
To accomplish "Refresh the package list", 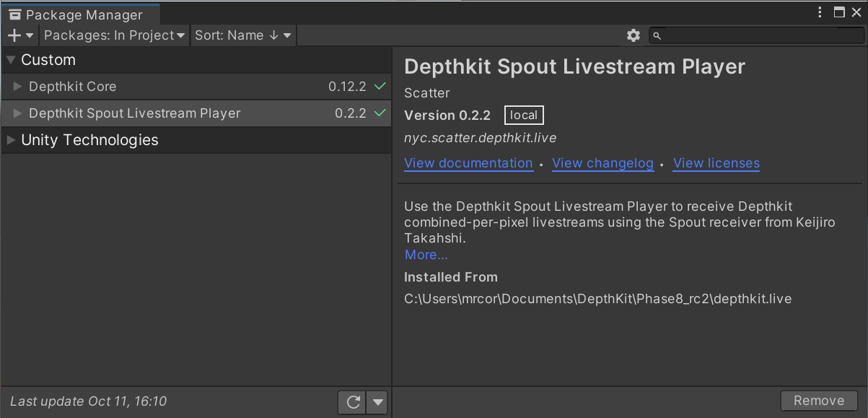I will [x=353, y=402].
